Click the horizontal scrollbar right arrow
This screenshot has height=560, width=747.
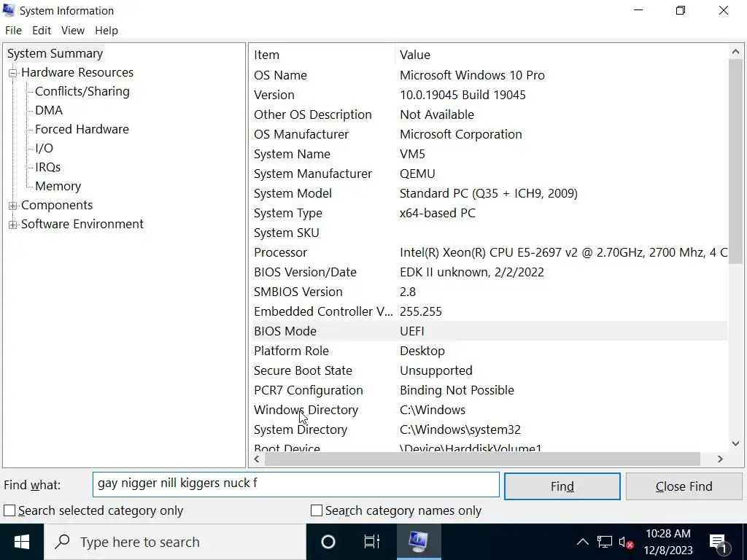point(720,459)
